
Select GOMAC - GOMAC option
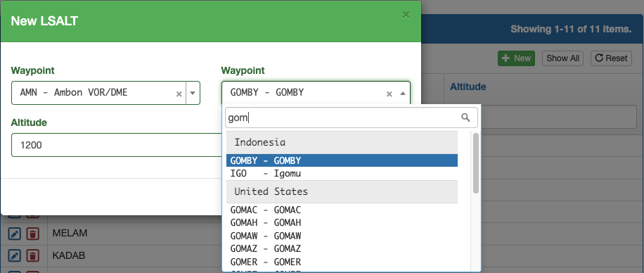pyautogui.click(x=342, y=210)
